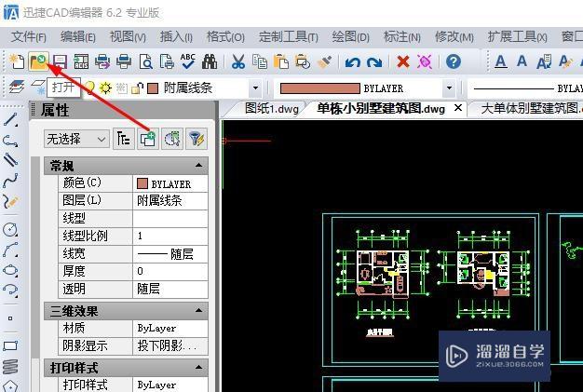Screen dimensions: 583x392
Task: Click the Redo arrow icon
Action: point(374,62)
